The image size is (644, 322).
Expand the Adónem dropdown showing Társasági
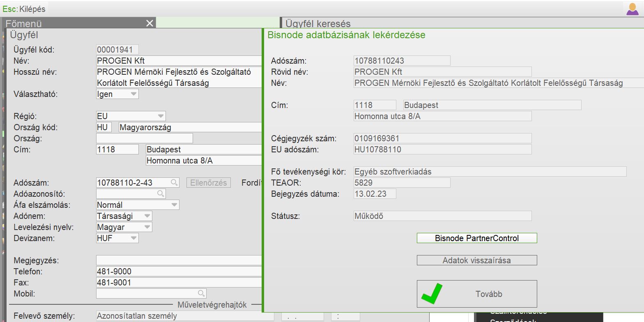124,216
